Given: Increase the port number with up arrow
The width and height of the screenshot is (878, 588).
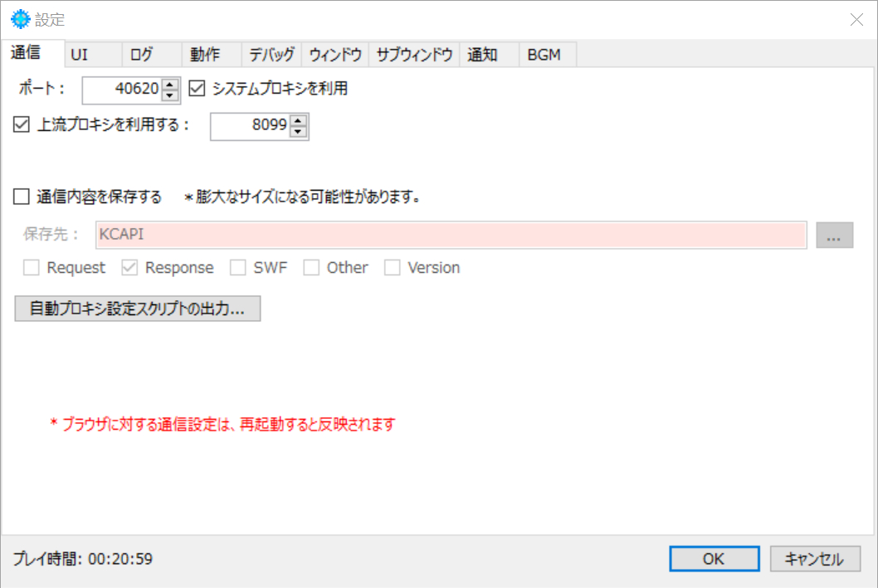Looking at the screenshot, I should pos(169,84).
